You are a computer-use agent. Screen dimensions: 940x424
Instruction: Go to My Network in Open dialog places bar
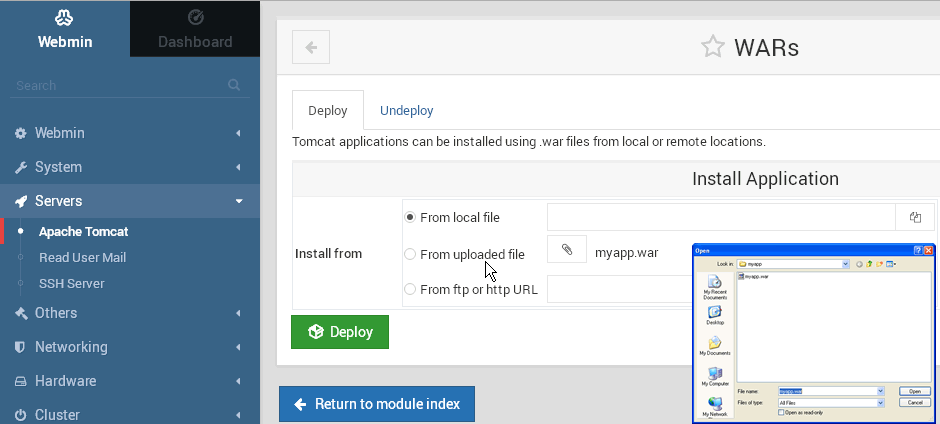(x=715, y=407)
